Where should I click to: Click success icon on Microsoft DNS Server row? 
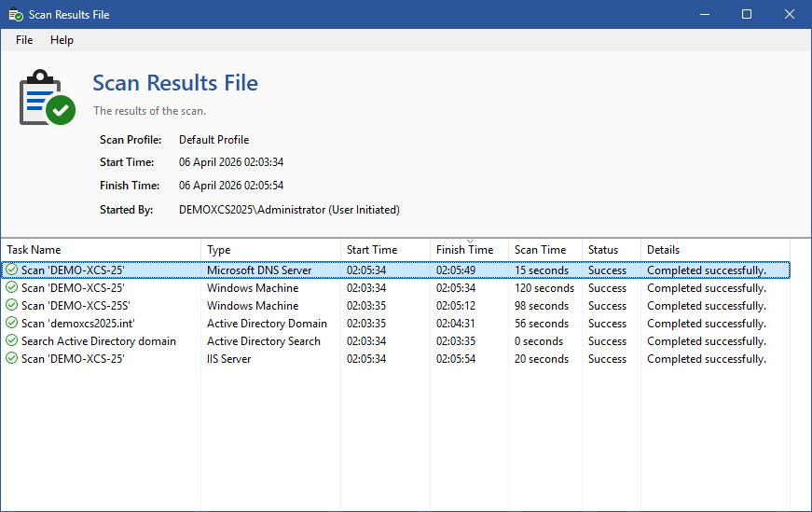11,270
